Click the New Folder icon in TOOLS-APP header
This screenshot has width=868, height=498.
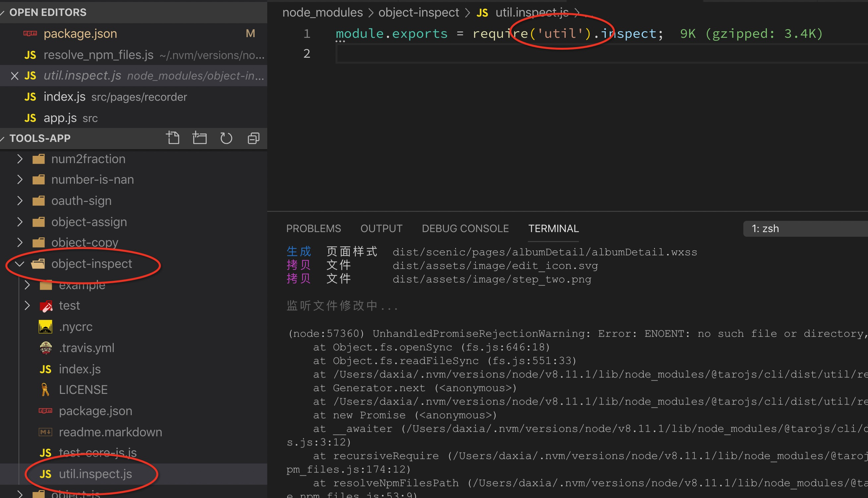(x=200, y=138)
